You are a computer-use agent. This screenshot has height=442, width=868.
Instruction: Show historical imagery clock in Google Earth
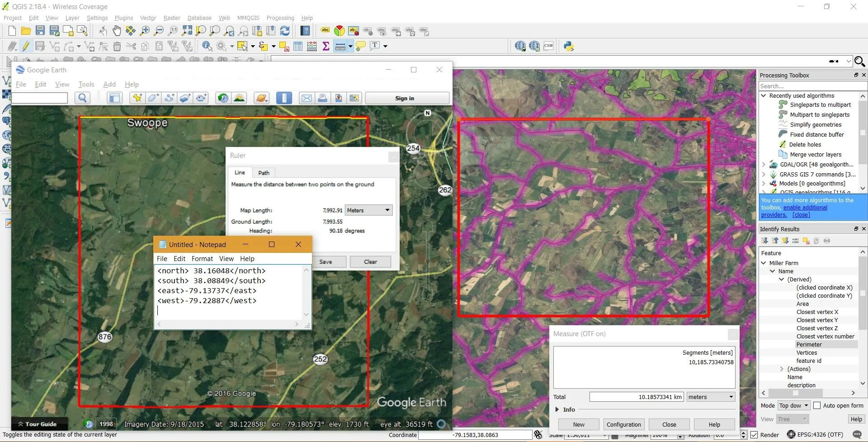click(223, 98)
